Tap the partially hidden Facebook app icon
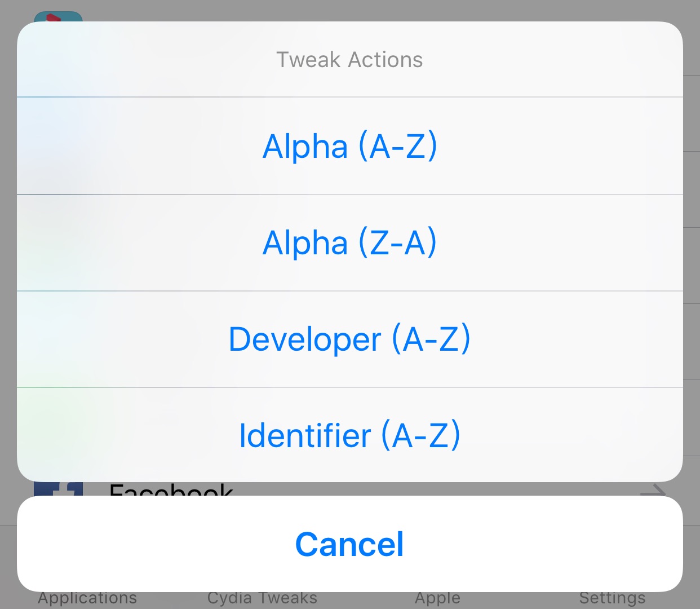The height and width of the screenshot is (609, 700). tap(58, 489)
